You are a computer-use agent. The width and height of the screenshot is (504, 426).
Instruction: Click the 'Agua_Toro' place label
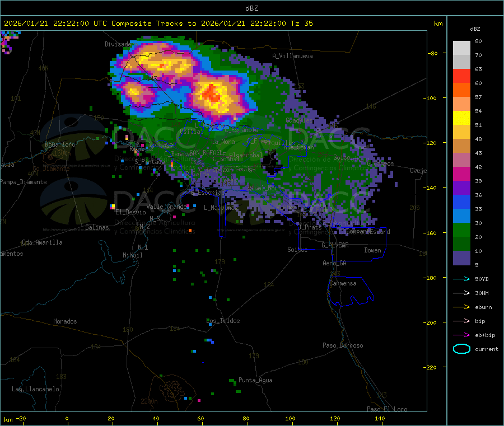tap(60, 144)
